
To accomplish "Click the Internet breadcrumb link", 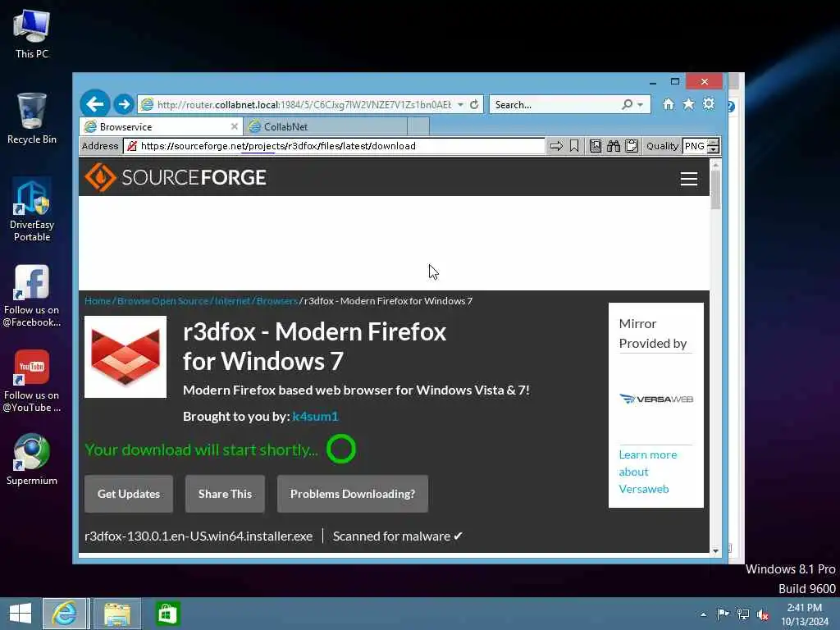I will 232,301.
